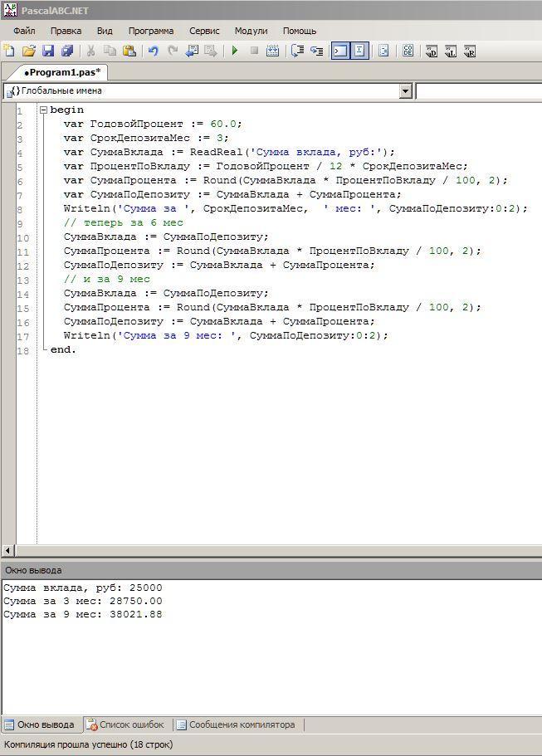Screen dimensions: 542x756
Task: Click the Open file folder icon
Action: click(28, 51)
